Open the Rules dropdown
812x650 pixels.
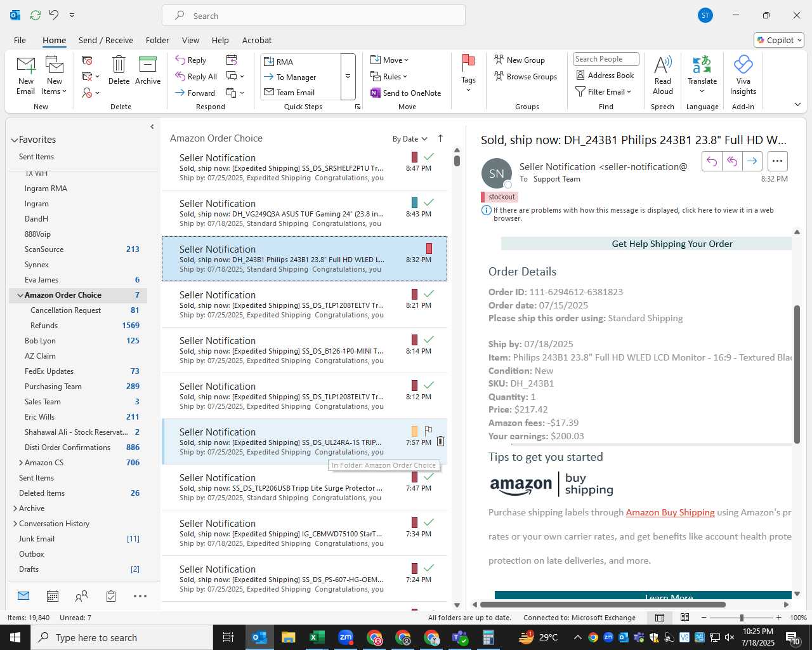coord(390,76)
